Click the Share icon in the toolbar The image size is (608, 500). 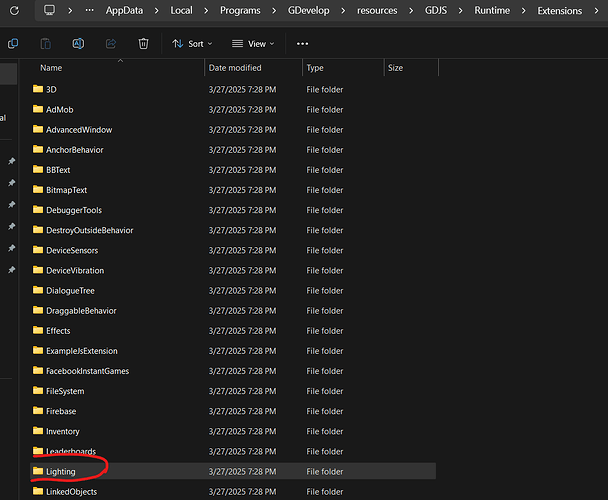(x=111, y=44)
